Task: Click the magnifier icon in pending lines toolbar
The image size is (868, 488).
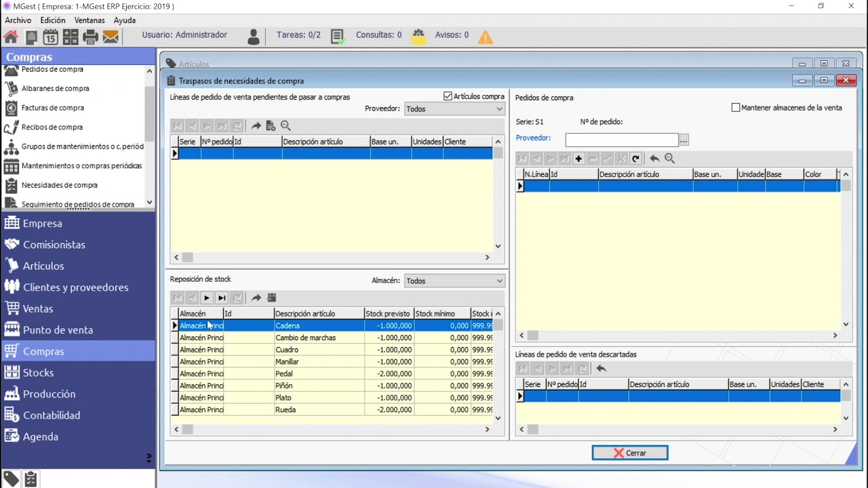Action: [x=285, y=126]
